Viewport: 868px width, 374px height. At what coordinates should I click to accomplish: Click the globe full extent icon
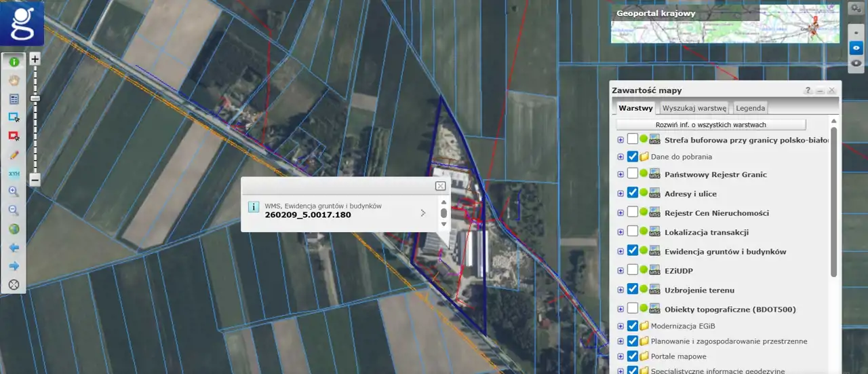pos(14,229)
